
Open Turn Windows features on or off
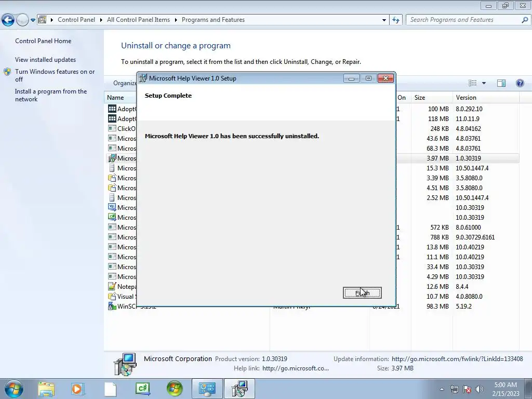pos(55,75)
